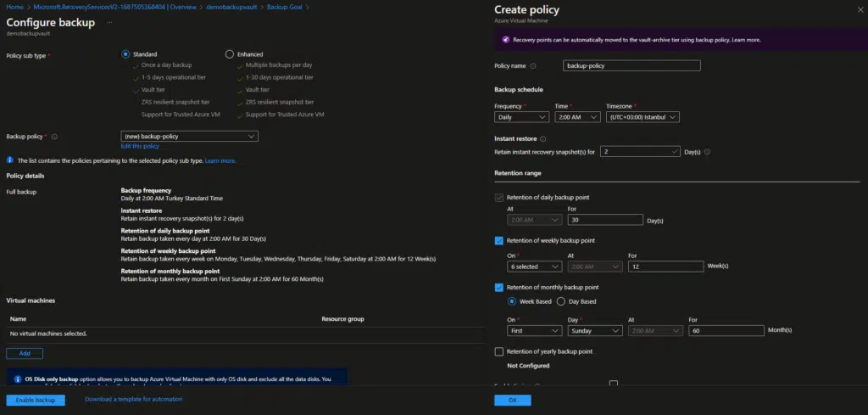
Task: Click the info icon next to Policy name
Action: (x=533, y=66)
